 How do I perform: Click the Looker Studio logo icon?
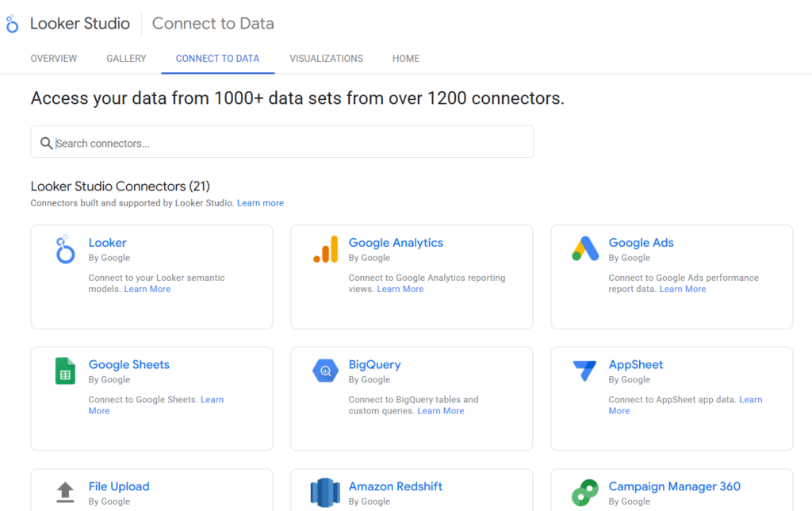point(12,24)
